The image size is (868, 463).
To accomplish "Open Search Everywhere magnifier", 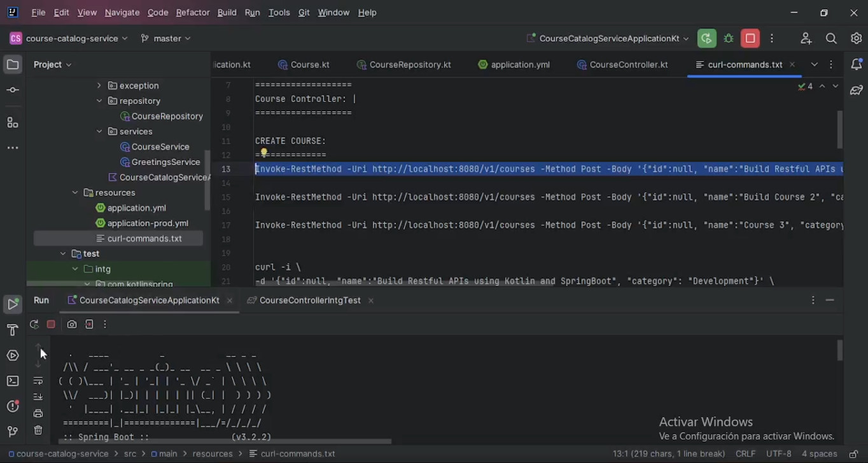I will pyautogui.click(x=831, y=38).
